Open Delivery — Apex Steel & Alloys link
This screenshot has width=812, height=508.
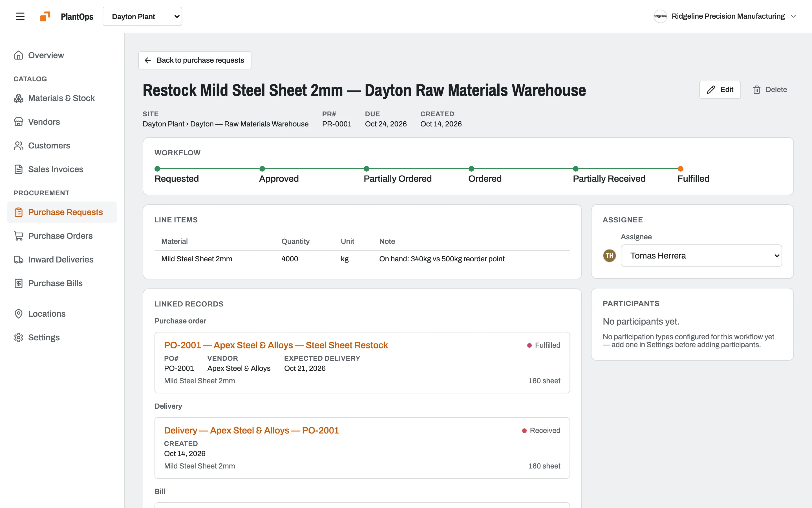(x=251, y=430)
